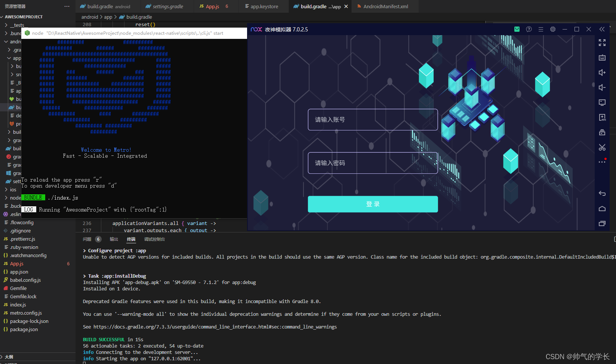The width and height of the screenshot is (616, 364).
Task: Collapse the Nox sidebar with double chevron
Action: [602, 29]
